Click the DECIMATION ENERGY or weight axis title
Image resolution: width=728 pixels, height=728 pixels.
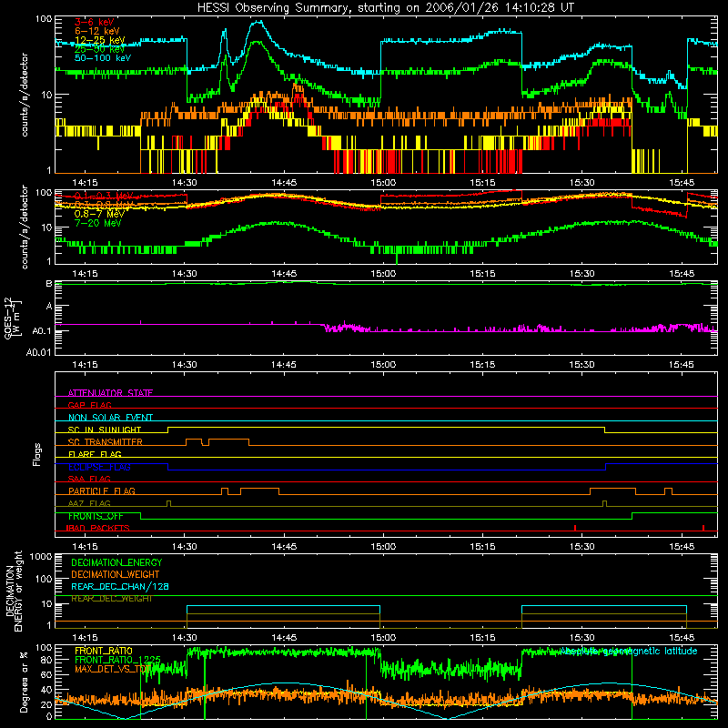pyautogui.click(x=14, y=591)
